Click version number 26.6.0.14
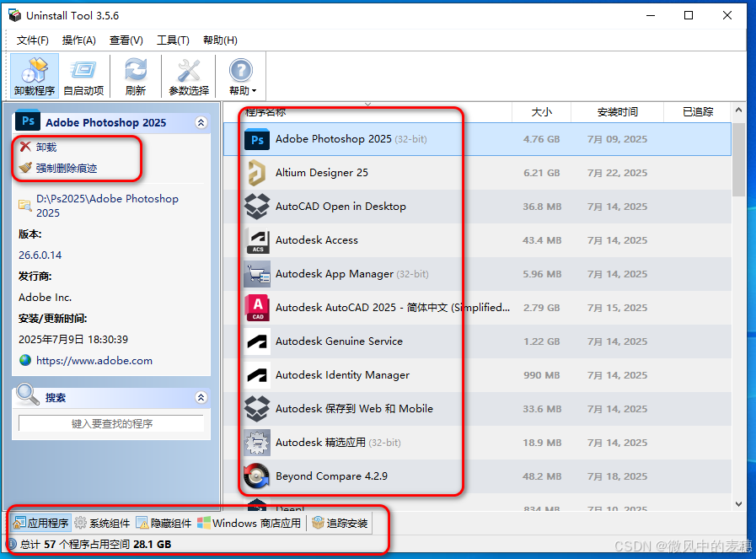756x559 pixels. pos(40,255)
